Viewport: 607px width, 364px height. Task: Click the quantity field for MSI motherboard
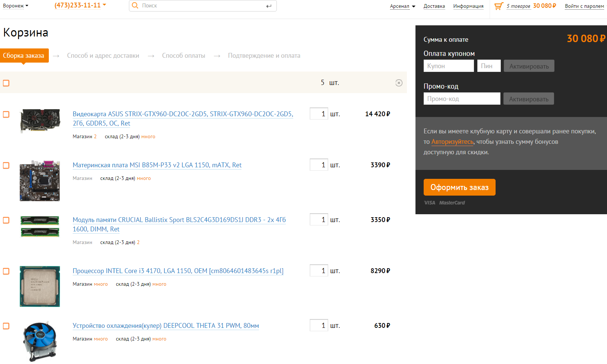(319, 165)
